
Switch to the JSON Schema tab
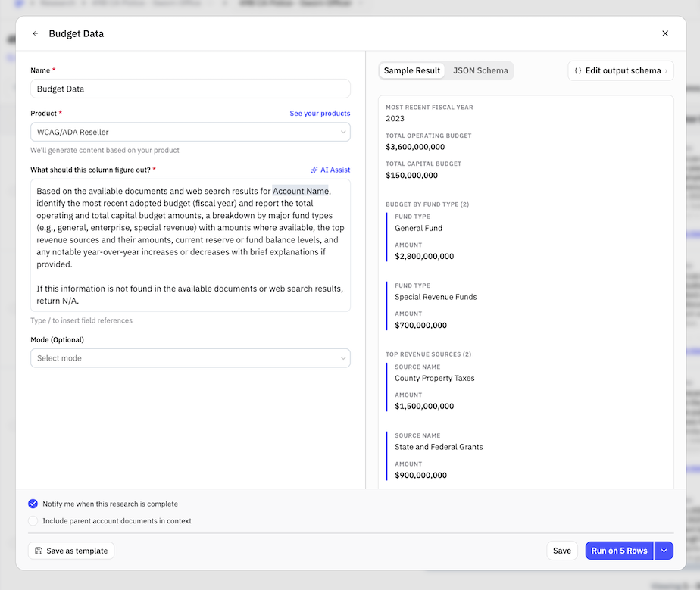480,71
